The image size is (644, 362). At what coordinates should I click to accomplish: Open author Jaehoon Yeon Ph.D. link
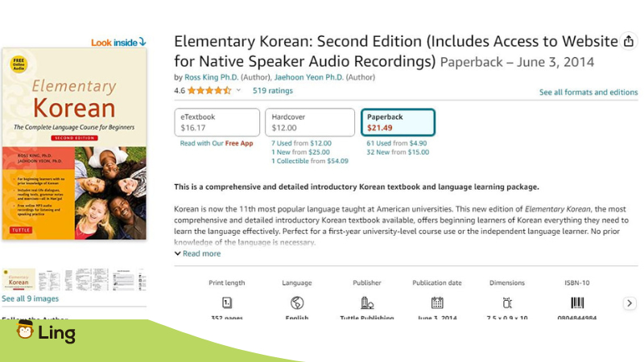coord(309,77)
